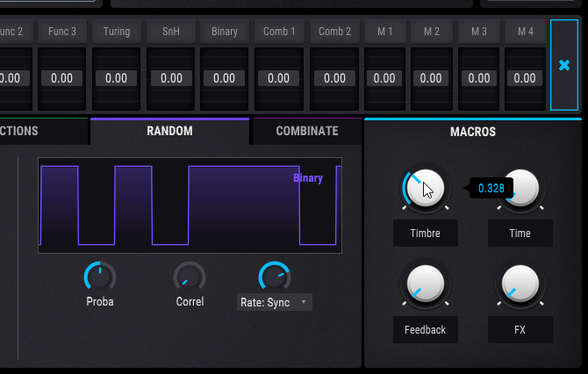Click the Time macro knob

click(520, 188)
